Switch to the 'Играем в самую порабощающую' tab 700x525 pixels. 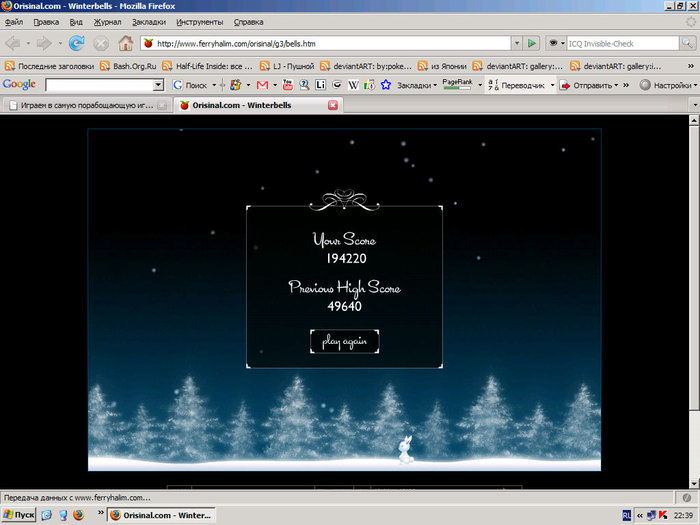pyautogui.click(x=88, y=105)
